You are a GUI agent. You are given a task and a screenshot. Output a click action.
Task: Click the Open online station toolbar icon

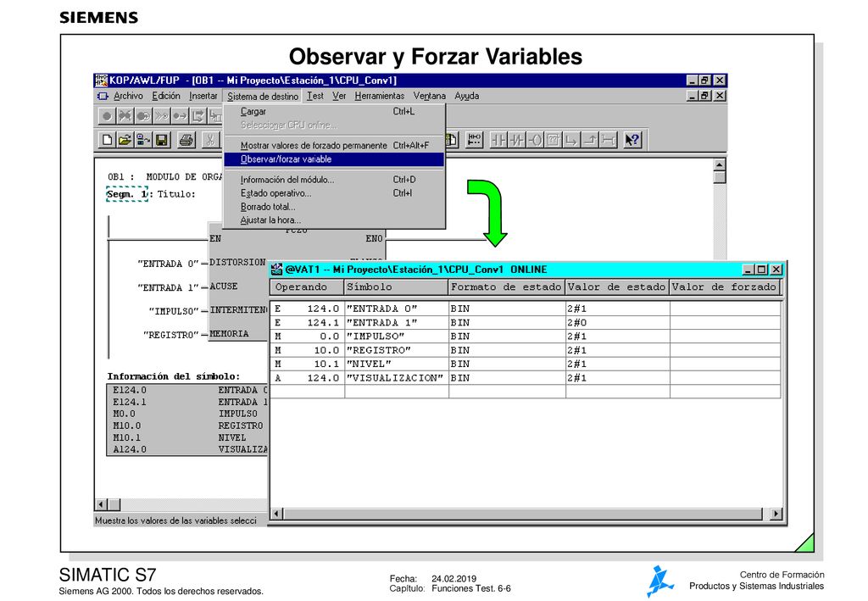click(143, 140)
